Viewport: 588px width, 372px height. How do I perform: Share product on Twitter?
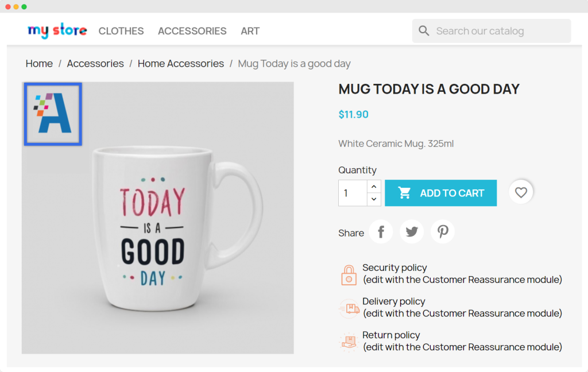pyautogui.click(x=412, y=232)
